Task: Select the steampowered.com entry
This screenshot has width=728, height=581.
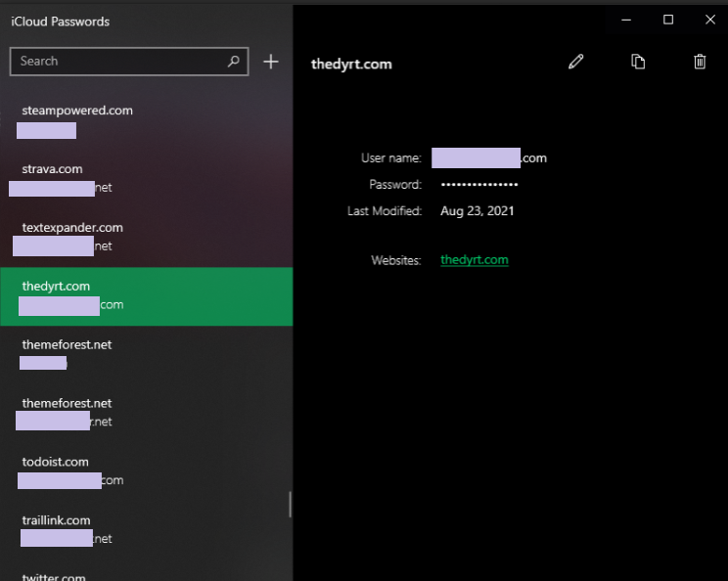Action: [146, 120]
